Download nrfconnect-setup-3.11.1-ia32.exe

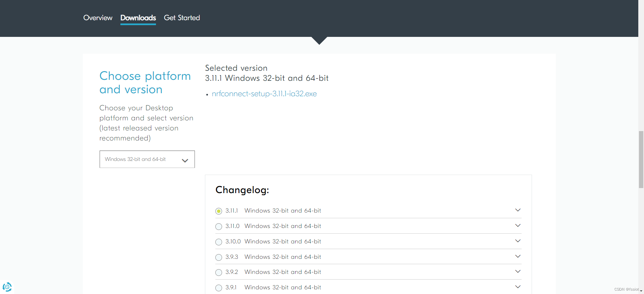(x=264, y=94)
